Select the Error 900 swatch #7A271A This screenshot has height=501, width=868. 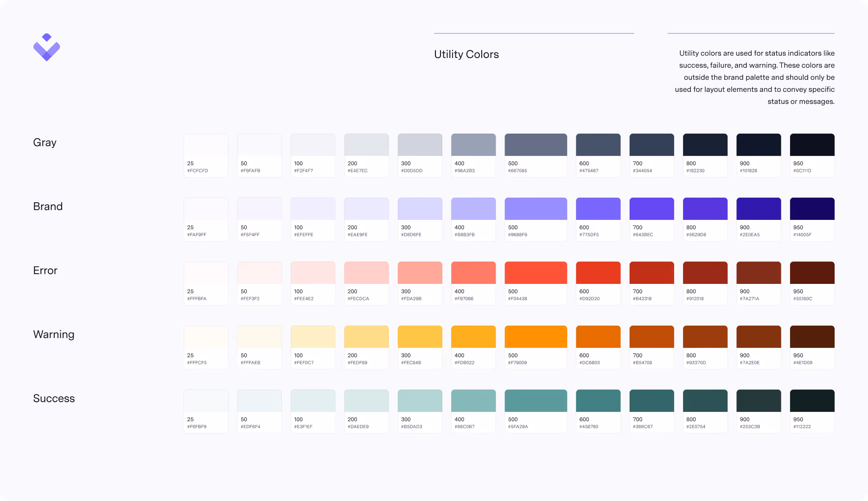pos(759,283)
